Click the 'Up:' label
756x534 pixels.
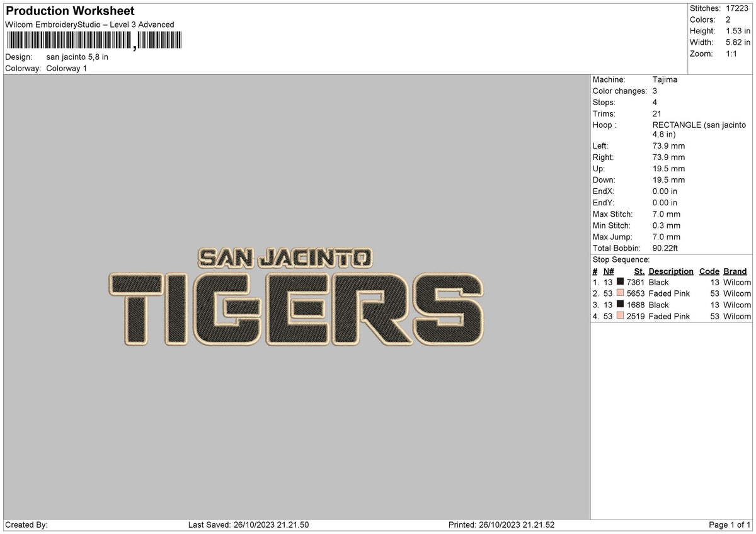[x=598, y=168]
